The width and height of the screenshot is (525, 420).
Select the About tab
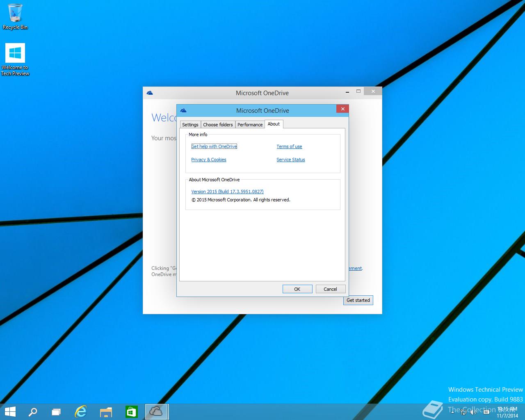tap(274, 124)
